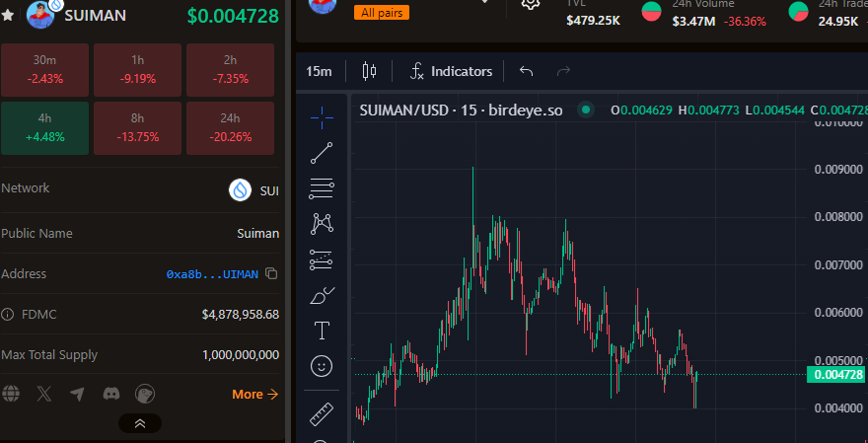The image size is (868, 443).
Task: Select the XABCD pattern tool
Action: (x=322, y=224)
